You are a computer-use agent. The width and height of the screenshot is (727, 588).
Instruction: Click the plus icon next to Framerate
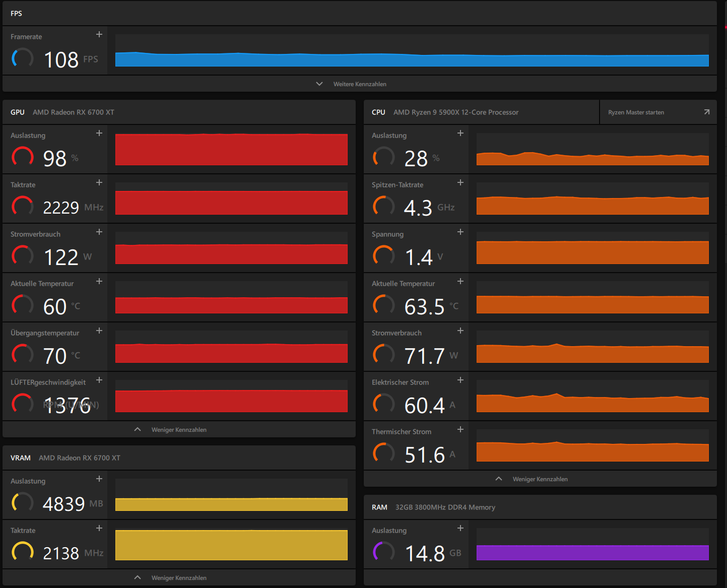(x=99, y=34)
